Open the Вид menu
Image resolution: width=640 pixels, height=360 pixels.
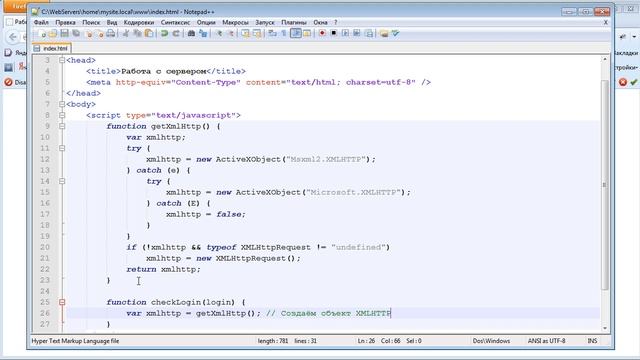click(x=112, y=22)
